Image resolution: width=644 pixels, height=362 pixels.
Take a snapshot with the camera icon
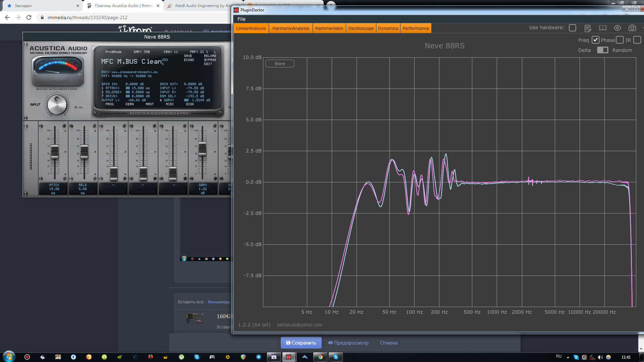point(632,28)
